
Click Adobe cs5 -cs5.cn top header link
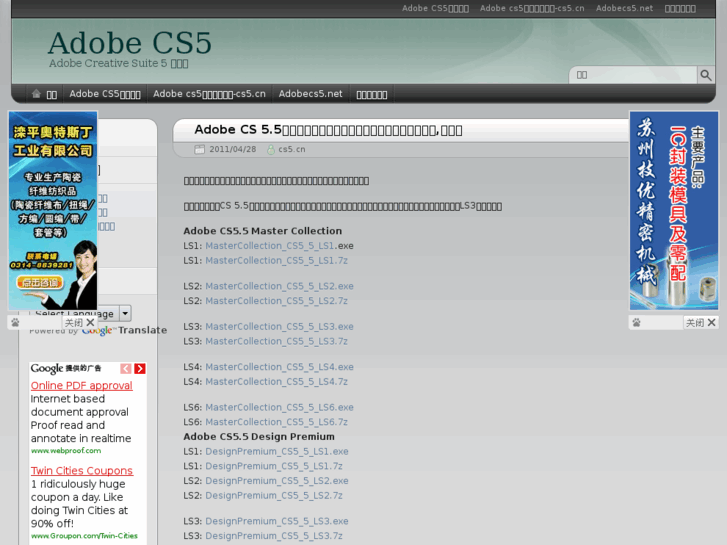(532, 8)
